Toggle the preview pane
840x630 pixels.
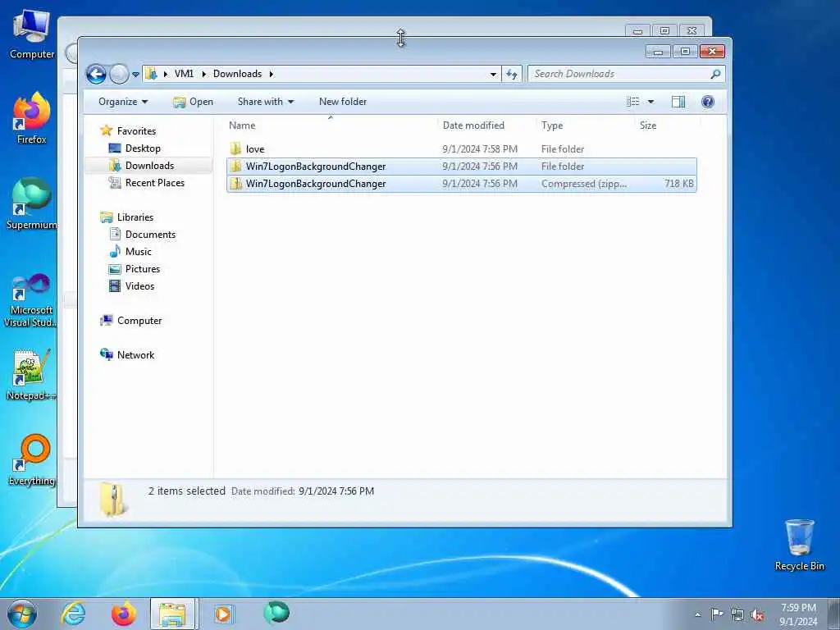(678, 102)
